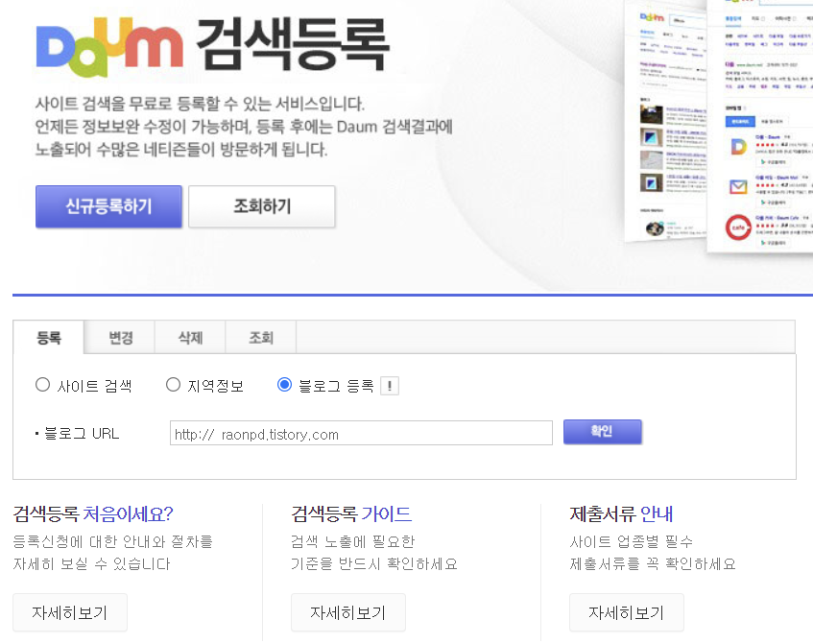
Task: Click text '검색 노출에 필요한'
Action: click(x=352, y=541)
